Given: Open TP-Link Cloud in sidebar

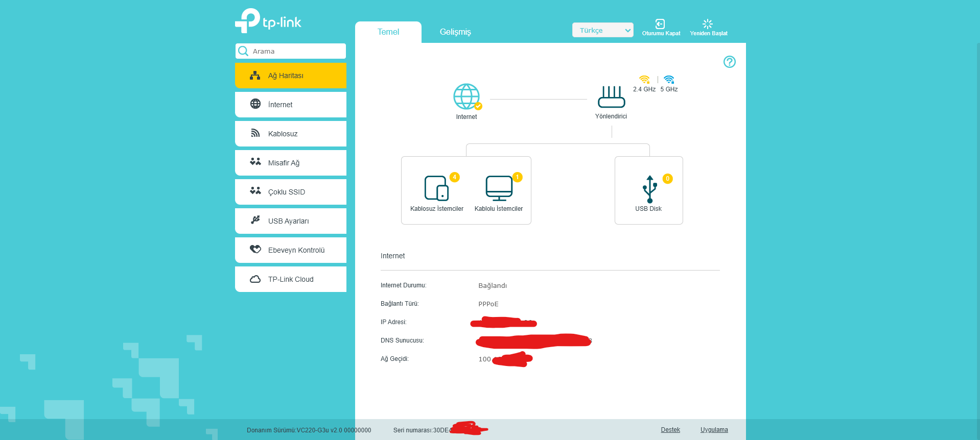Looking at the screenshot, I should [290, 279].
